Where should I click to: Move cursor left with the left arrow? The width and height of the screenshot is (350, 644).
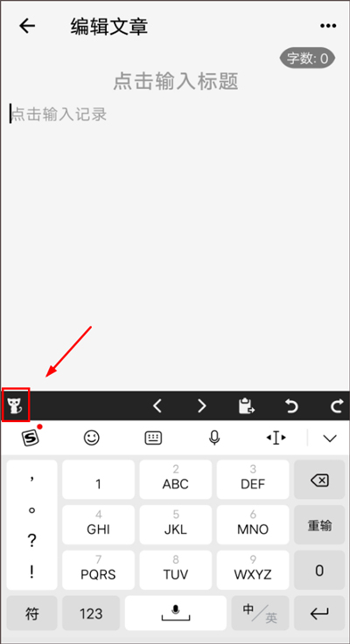[157, 406]
